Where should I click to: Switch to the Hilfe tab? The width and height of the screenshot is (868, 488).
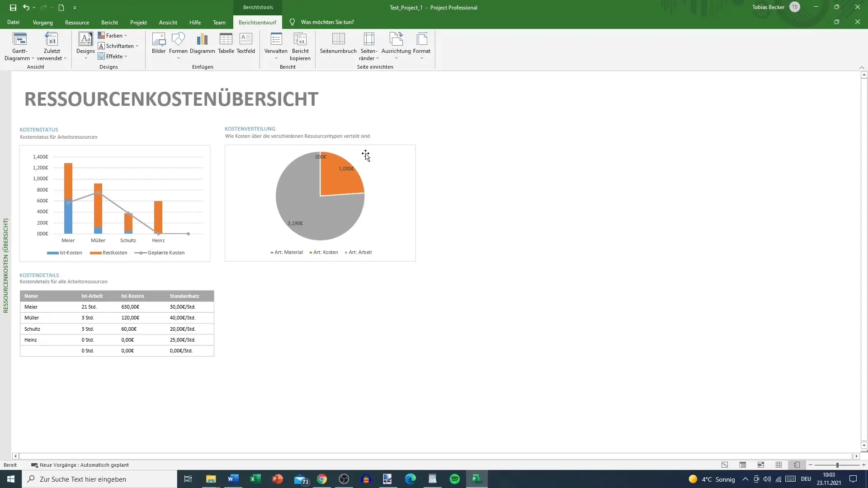(195, 22)
